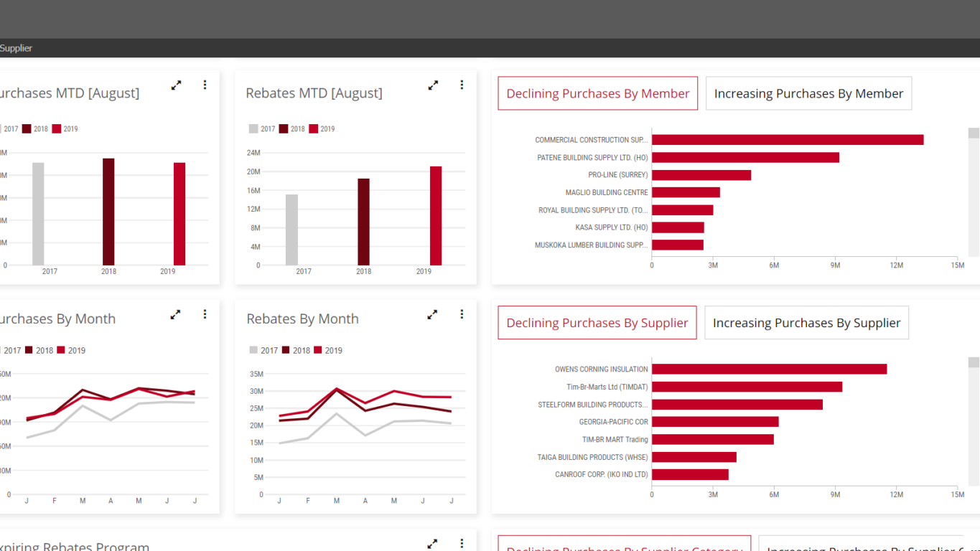Open the Purchases MTD more options menu
Viewport: 980px width, 551px height.
click(x=205, y=85)
